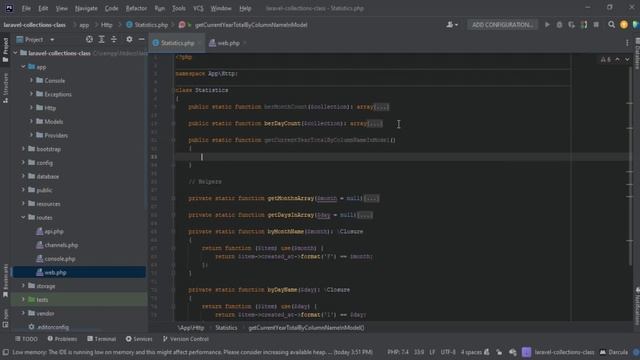Collapse the app folder
Image resolution: width=640 pixels, height=360 pixels.
click(23, 67)
